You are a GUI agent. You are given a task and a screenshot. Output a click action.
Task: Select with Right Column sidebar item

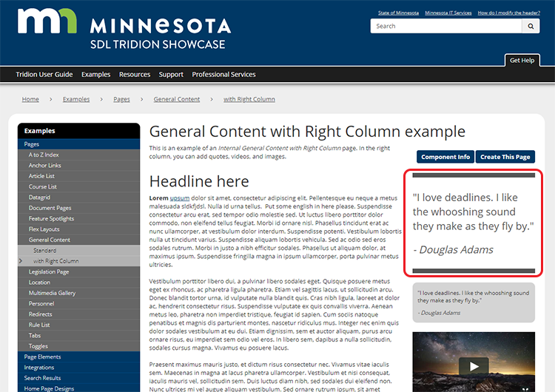tap(79, 261)
